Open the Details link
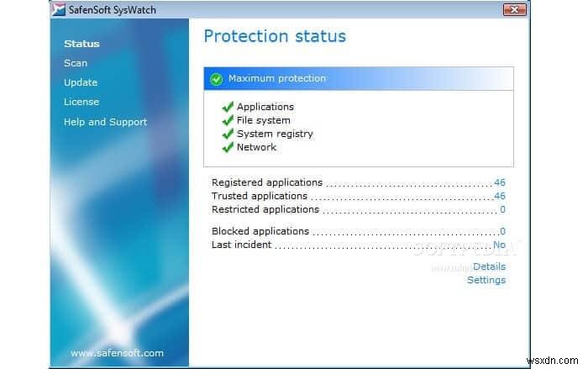The image size is (588, 369). (x=489, y=266)
